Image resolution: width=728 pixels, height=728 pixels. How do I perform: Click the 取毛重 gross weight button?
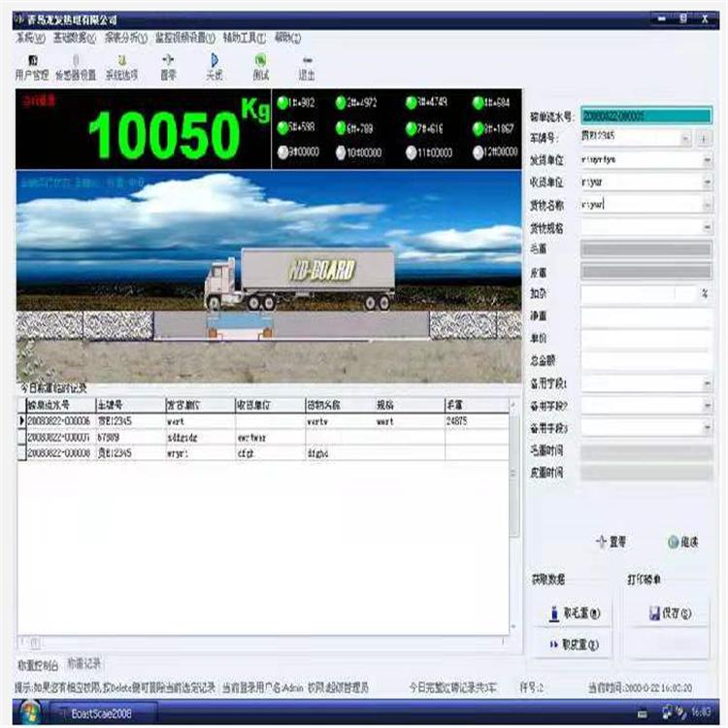[x=574, y=613]
